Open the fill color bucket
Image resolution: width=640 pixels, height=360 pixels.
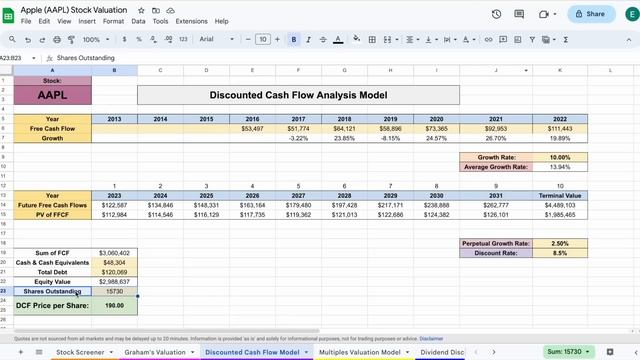[x=356, y=39]
